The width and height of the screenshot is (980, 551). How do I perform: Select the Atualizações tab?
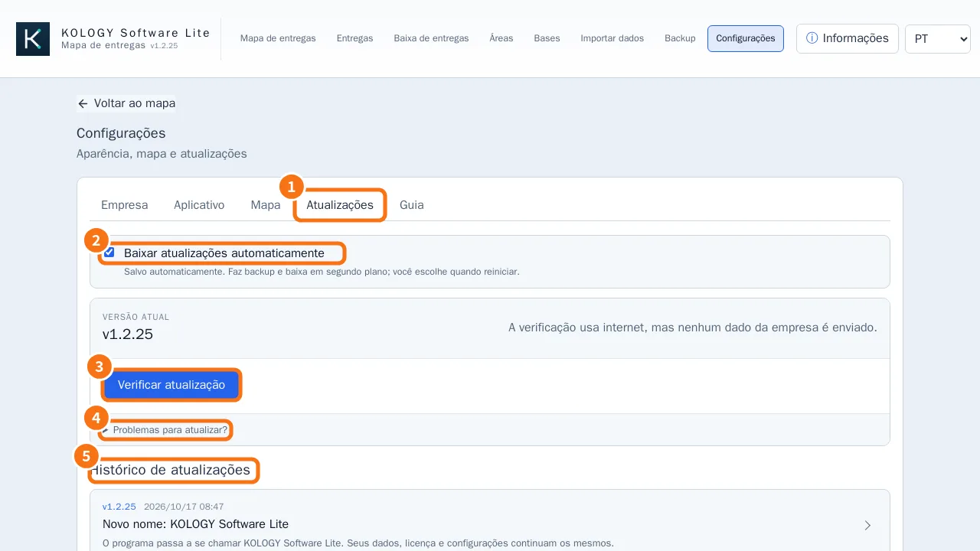(x=340, y=205)
